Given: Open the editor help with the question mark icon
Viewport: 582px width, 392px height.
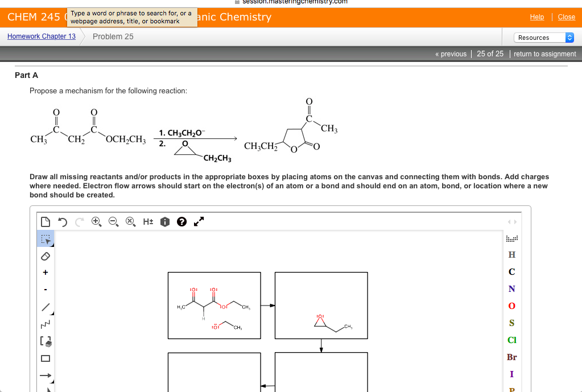Looking at the screenshot, I should point(181,221).
